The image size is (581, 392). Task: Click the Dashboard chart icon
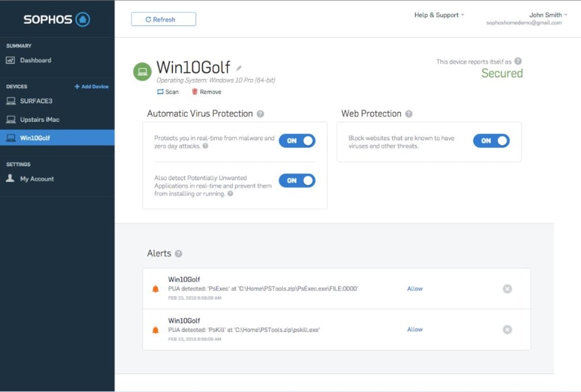(10, 60)
